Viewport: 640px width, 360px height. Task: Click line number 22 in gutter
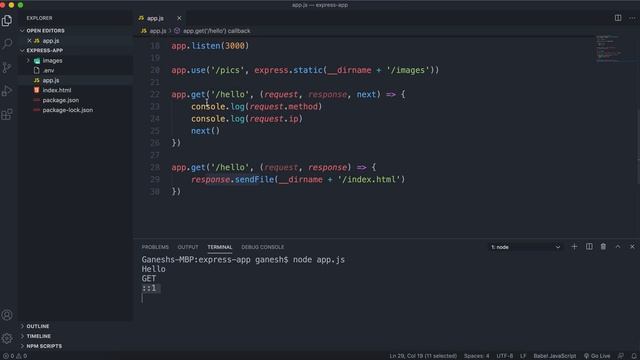(155, 94)
